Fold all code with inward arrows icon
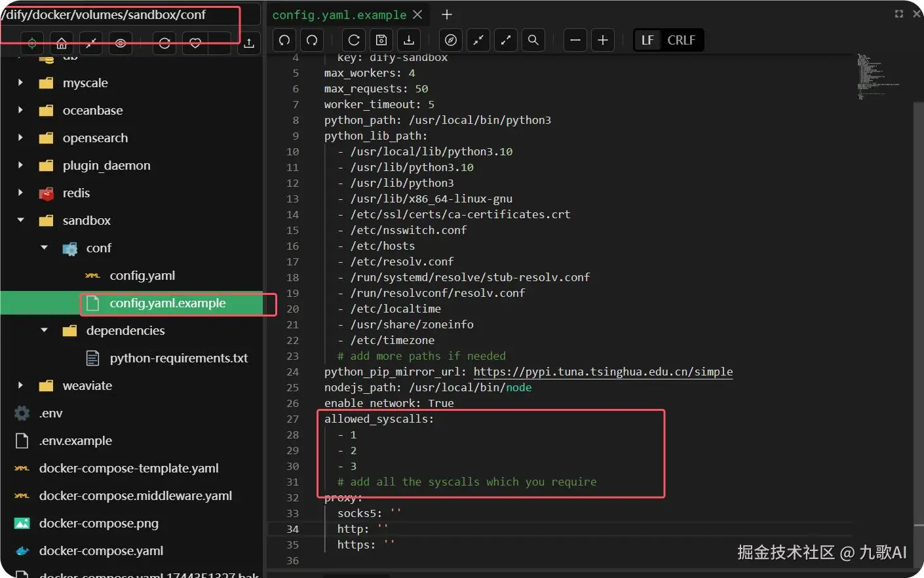 pyautogui.click(x=478, y=40)
